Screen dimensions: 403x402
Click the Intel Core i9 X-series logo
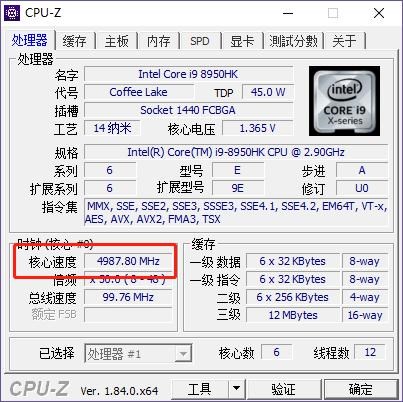pos(344,101)
